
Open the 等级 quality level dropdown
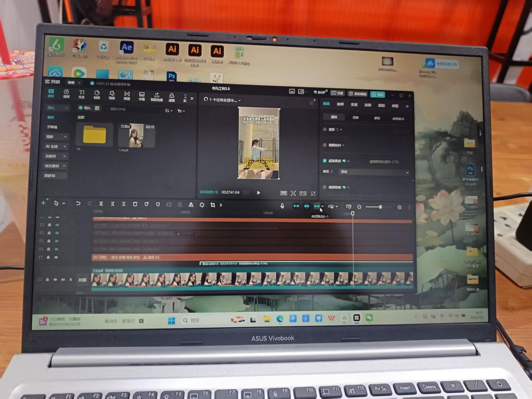[x=374, y=172]
